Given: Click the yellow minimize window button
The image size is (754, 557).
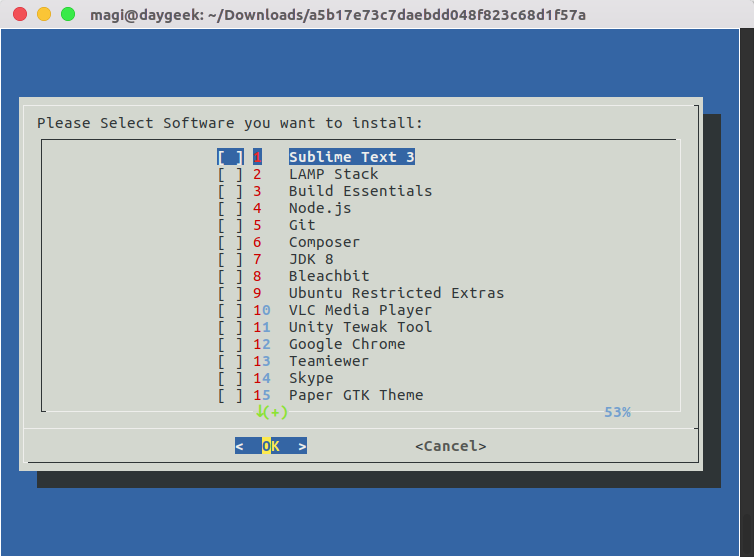Looking at the screenshot, I should tap(44, 14).
